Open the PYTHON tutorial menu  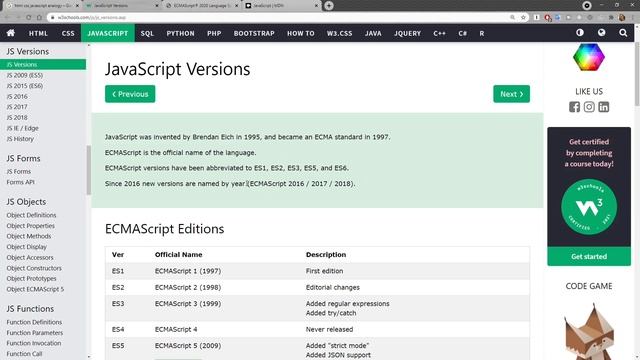click(x=180, y=33)
